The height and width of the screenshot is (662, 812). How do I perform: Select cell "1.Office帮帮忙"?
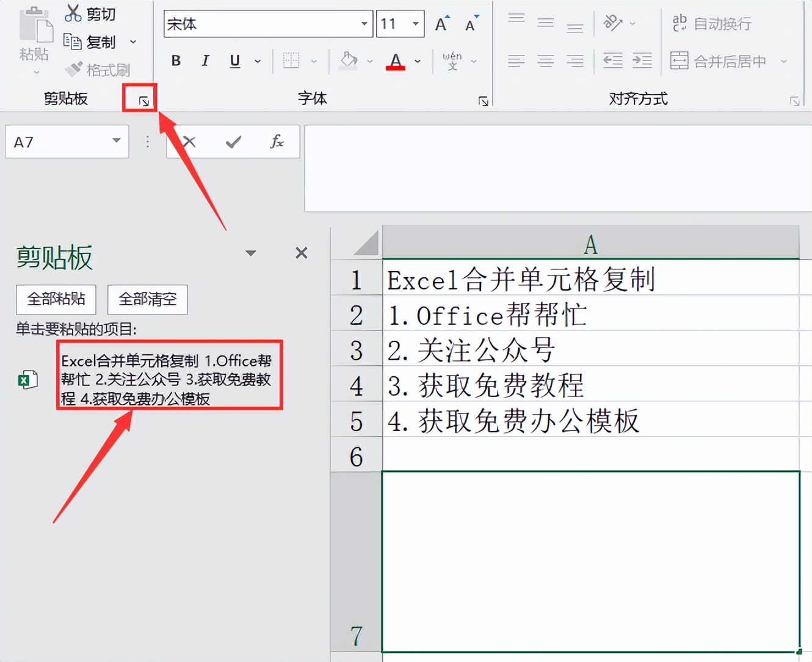tap(591, 313)
